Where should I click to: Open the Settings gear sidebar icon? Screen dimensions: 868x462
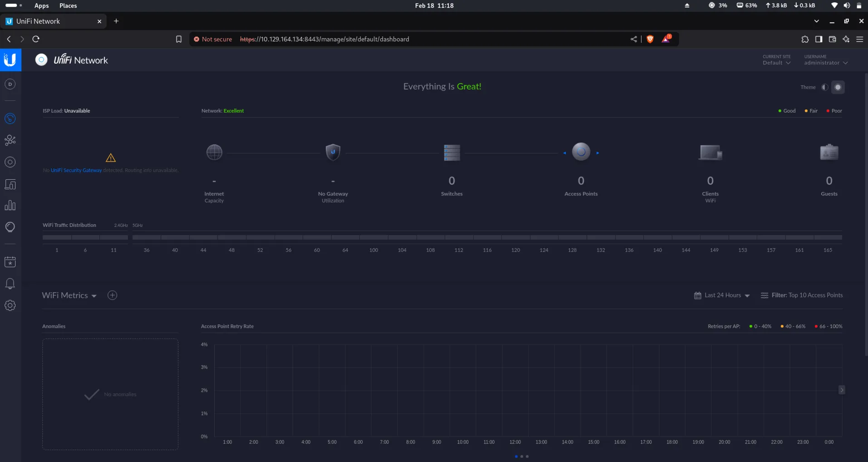[x=10, y=305]
